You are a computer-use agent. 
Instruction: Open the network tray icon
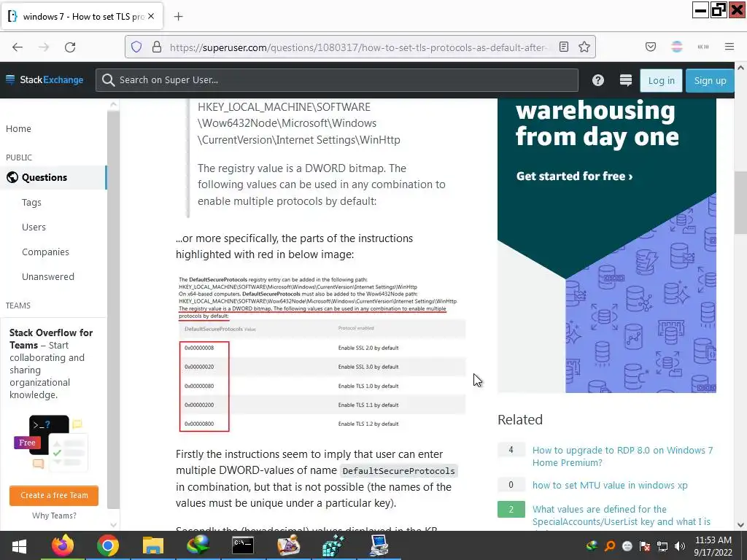coord(662,546)
